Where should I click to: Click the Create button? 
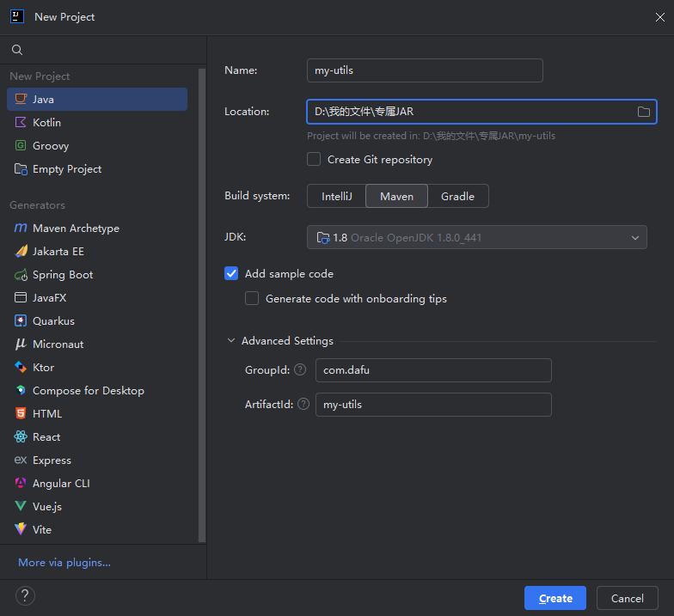pos(555,598)
